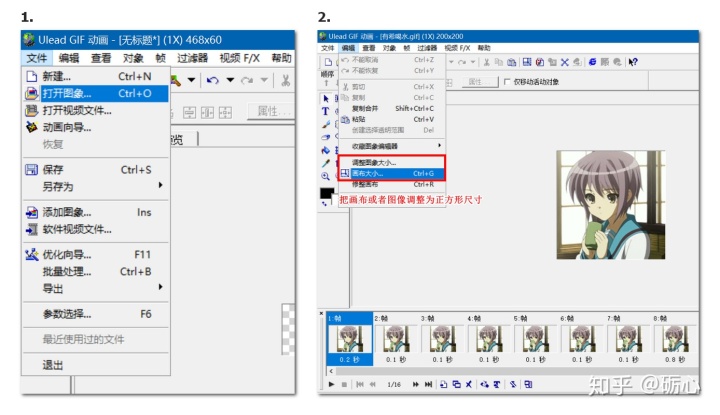Choose 画布大小... in the edit menu
The width and height of the screenshot is (720, 415).
tap(393, 174)
